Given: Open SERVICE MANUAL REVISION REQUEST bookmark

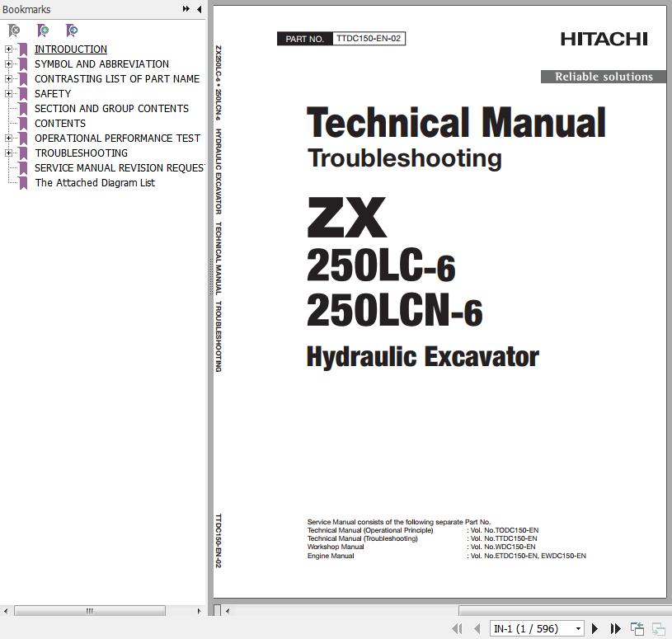Looking at the screenshot, I should (120, 167).
